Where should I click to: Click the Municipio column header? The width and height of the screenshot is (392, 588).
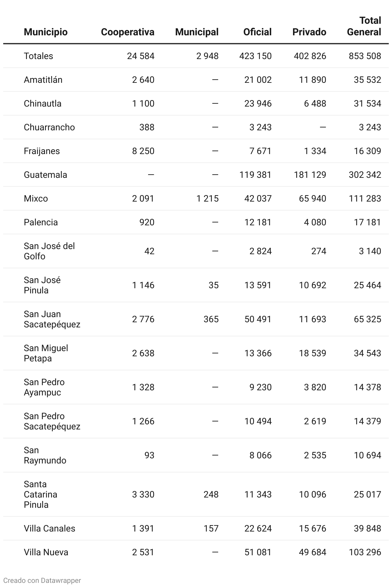[46, 32]
